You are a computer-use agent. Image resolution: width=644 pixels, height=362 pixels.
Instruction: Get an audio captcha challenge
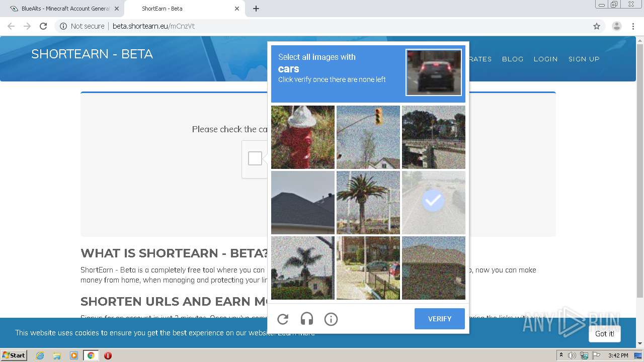(x=307, y=319)
